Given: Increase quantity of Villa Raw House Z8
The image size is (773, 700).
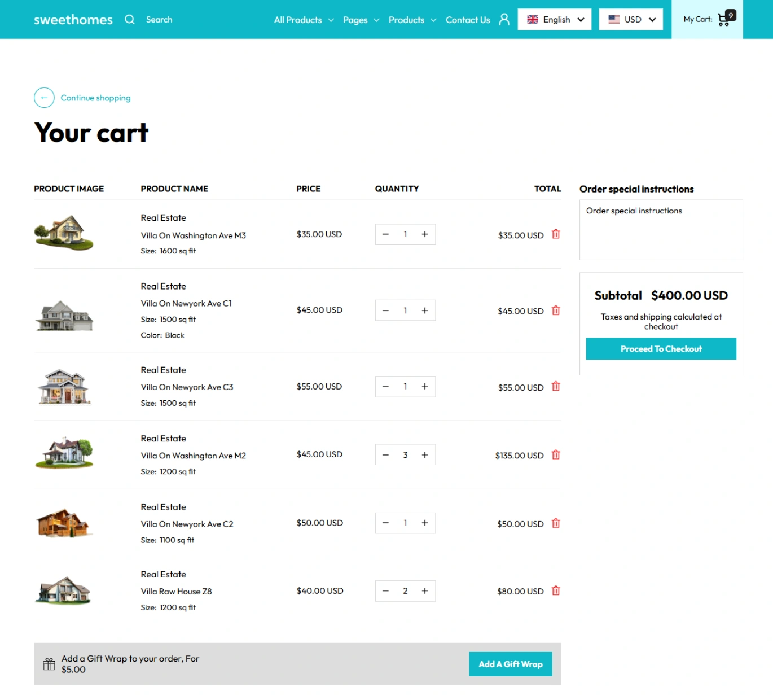Looking at the screenshot, I should point(425,591).
